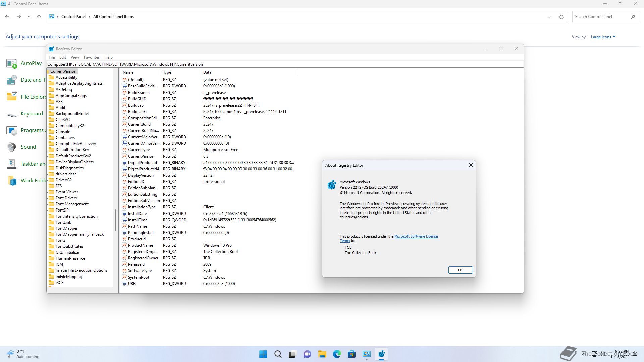This screenshot has height=362, width=644.
Task: Open the Microsoft Software License Terms link
Action: 416,236
